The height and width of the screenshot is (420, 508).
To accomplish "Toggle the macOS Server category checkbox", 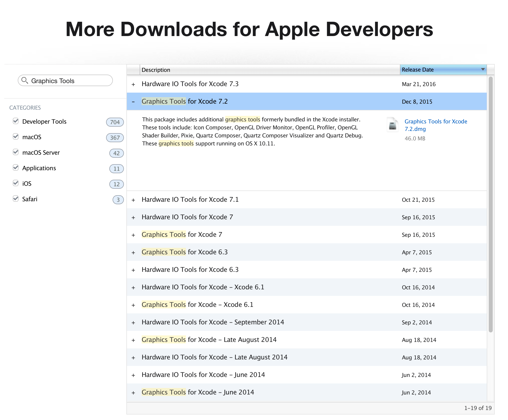I will tap(16, 152).
